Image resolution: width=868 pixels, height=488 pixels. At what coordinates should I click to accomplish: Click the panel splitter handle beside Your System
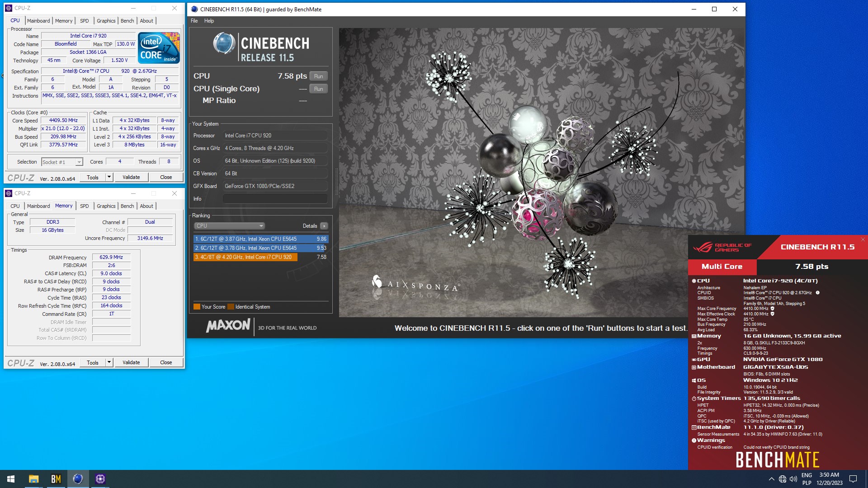pos(336,181)
